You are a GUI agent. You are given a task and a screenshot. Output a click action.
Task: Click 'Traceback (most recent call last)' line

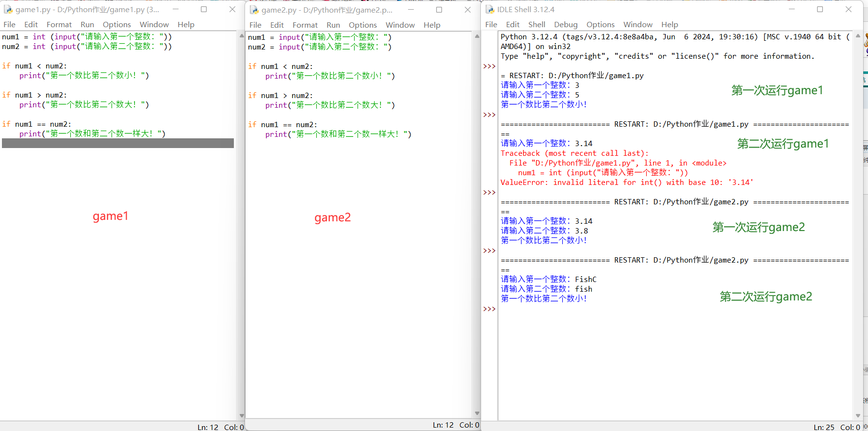coord(574,153)
